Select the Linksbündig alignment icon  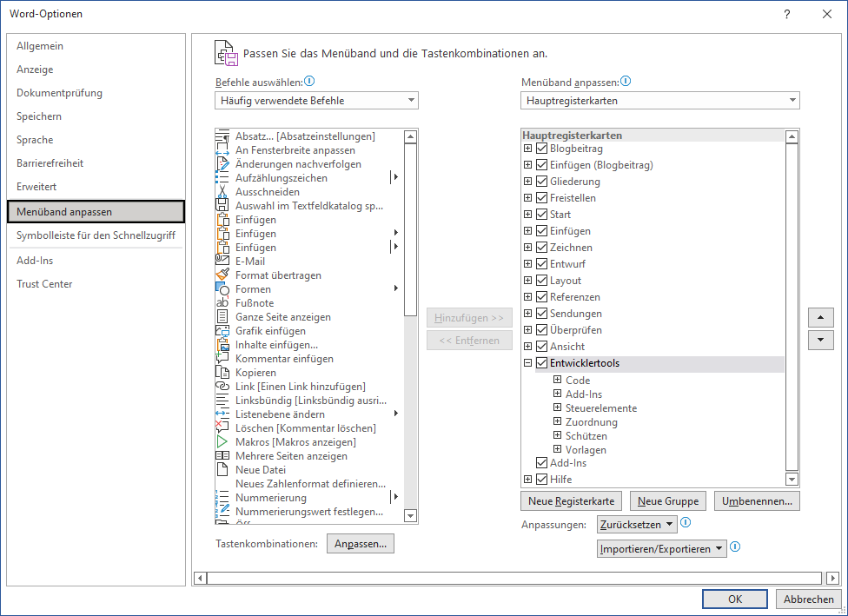tap(222, 401)
